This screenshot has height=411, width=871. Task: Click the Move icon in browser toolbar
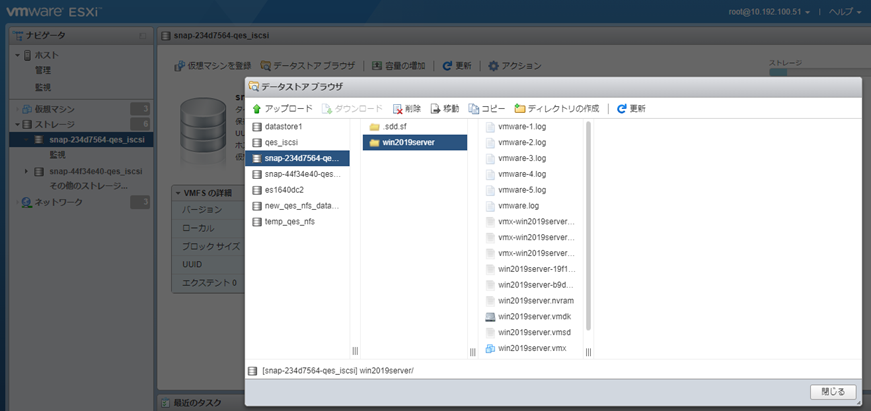(x=436, y=108)
